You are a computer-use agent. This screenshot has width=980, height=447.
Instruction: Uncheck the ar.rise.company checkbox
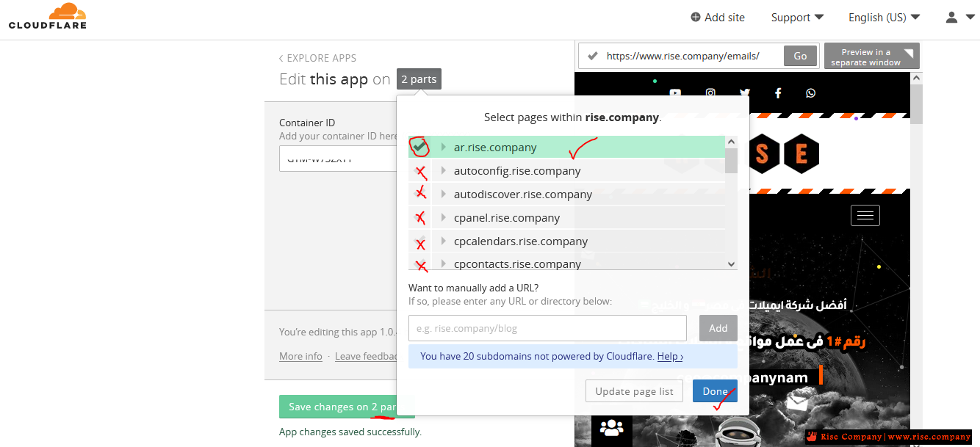(419, 147)
